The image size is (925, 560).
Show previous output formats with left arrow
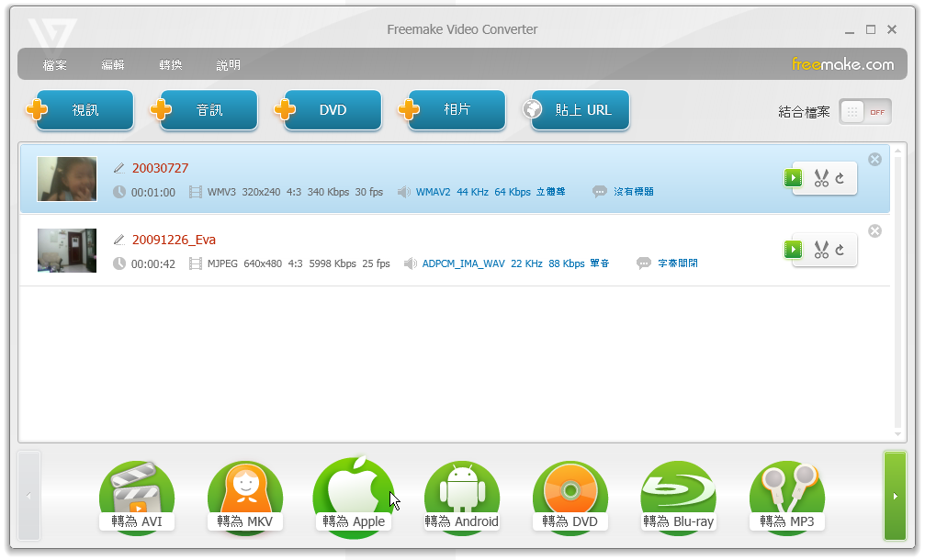(28, 496)
